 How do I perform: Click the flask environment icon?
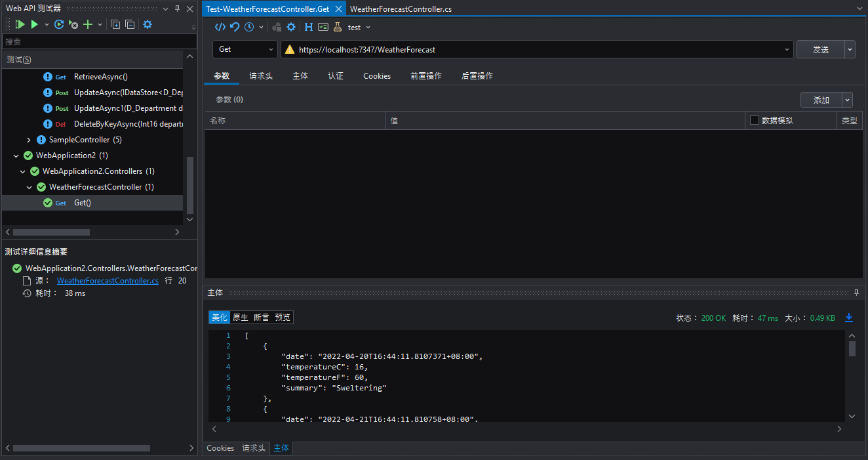tap(338, 27)
